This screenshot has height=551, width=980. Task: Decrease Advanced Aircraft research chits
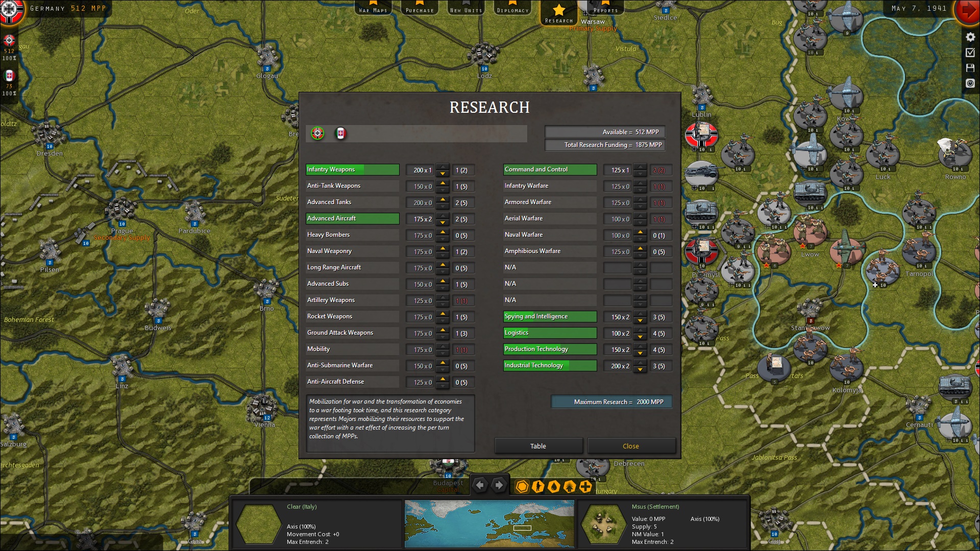pos(443,222)
